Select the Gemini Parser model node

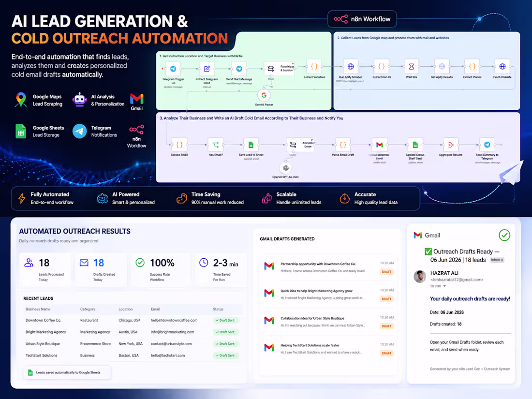[x=264, y=95]
